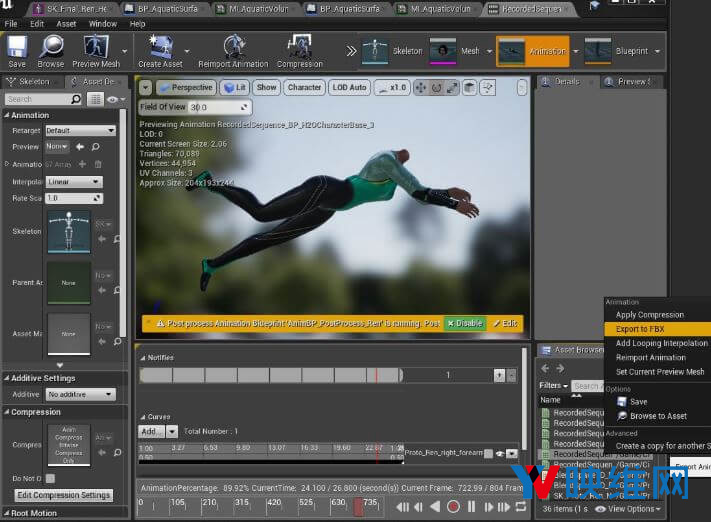The height and width of the screenshot is (522, 711).
Task: Choose Export to FBX from context menu
Action: tap(657, 329)
